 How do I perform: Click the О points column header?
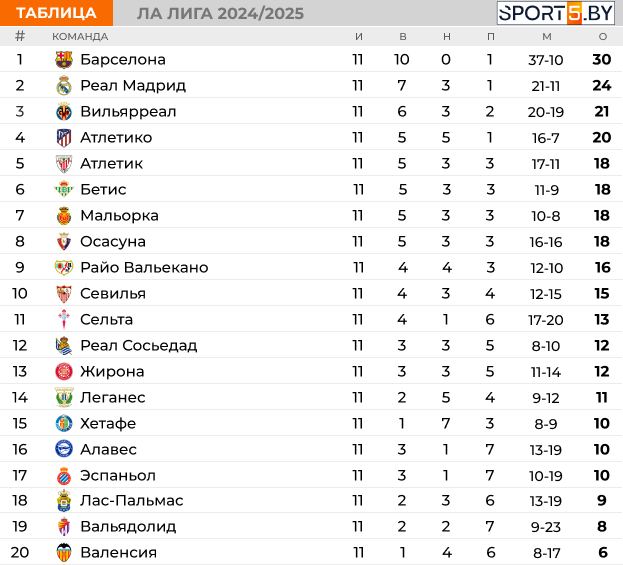pos(602,36)
